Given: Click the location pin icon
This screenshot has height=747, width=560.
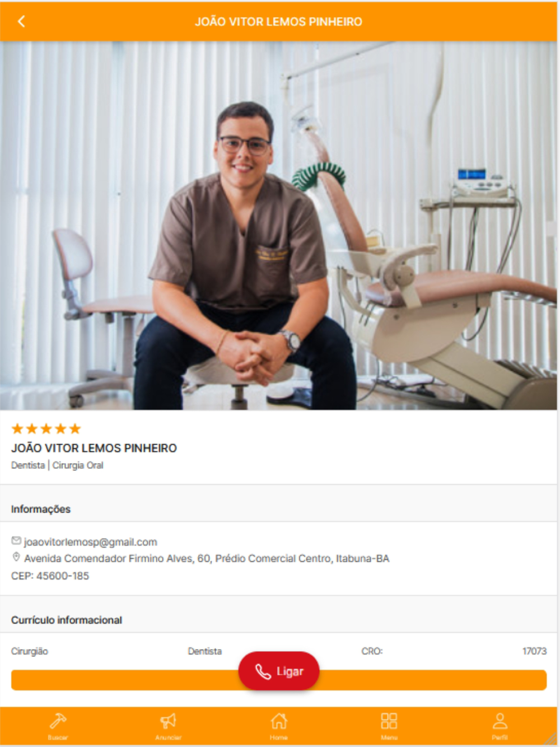Looking at the screenshot, I should tap(16, 557).
